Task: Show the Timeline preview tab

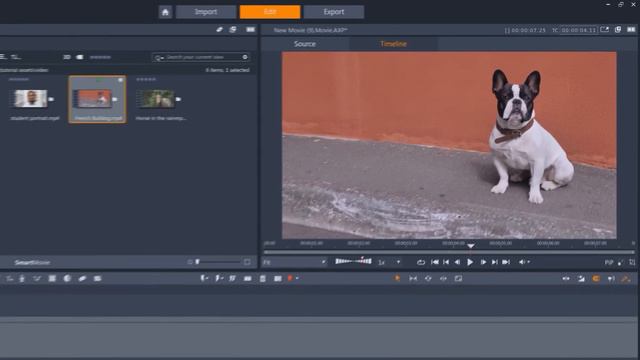Action: pyautogui.click(x=393, y=44)
